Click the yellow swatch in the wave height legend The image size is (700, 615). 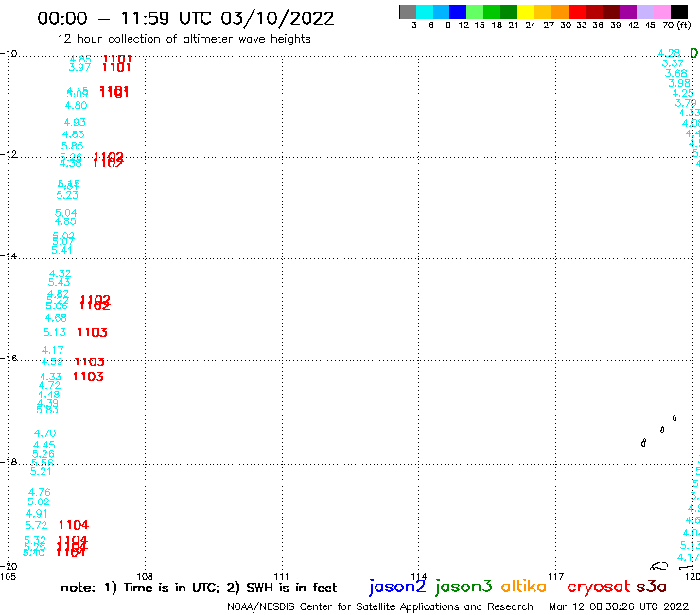[x=526, y=11]
